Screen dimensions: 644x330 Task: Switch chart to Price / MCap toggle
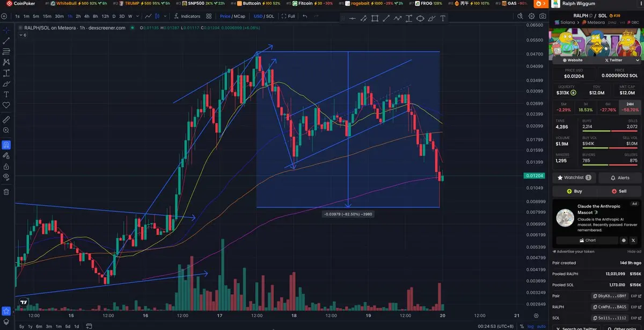click(x=233, y=16)
